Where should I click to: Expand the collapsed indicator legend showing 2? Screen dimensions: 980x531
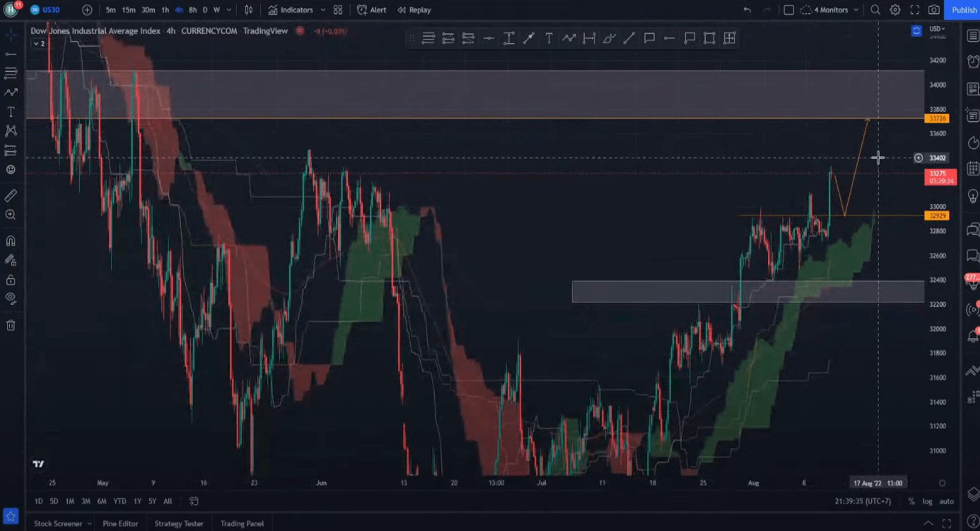click(39, 44)
